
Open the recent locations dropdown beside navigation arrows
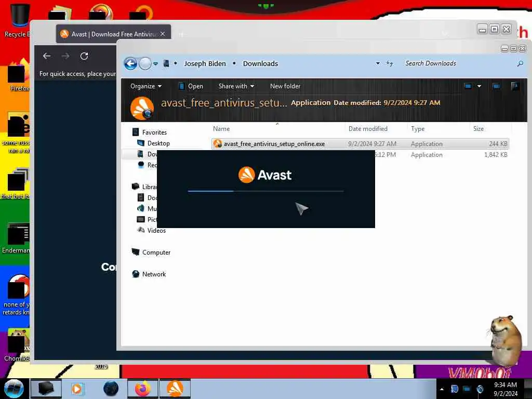155,64
